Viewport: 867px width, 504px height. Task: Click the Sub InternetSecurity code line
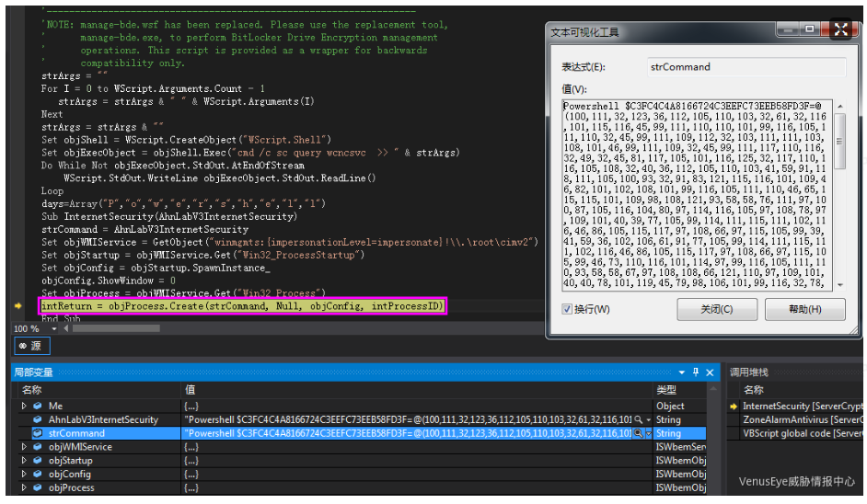(169, 217)
